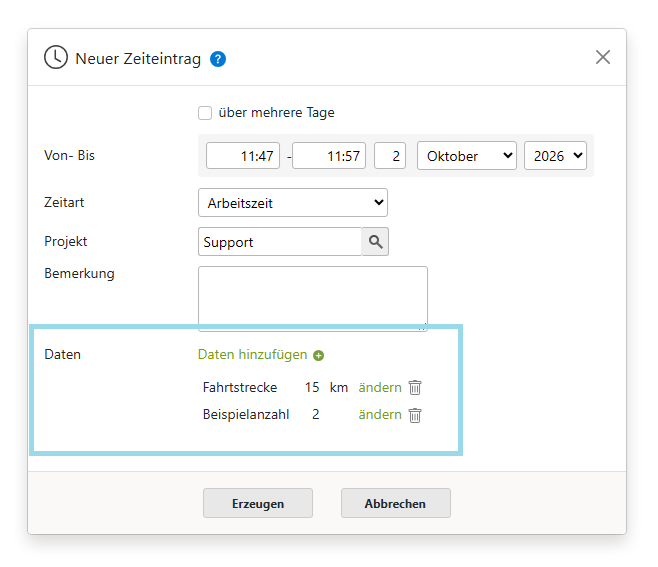Open the Zeitart Arbeitszeit dropdown
Image resolution: width=658 pixels, height=567 pixels.
293,203
